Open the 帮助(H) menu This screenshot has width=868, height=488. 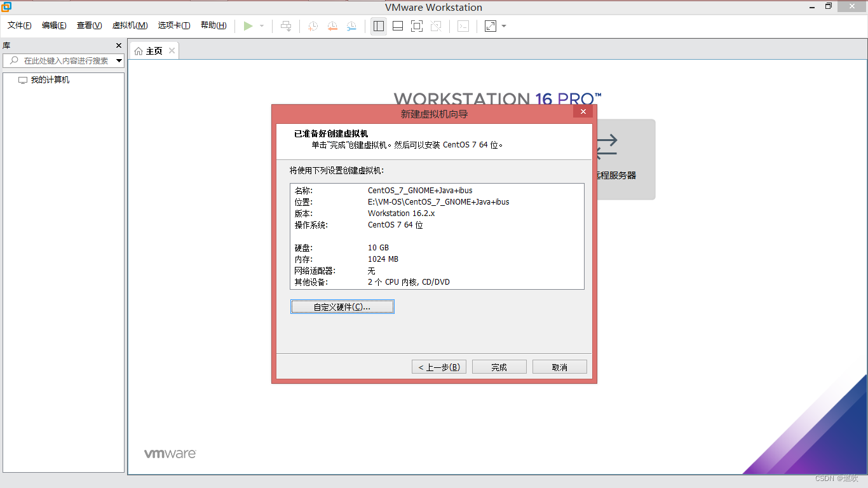point(214,25)
